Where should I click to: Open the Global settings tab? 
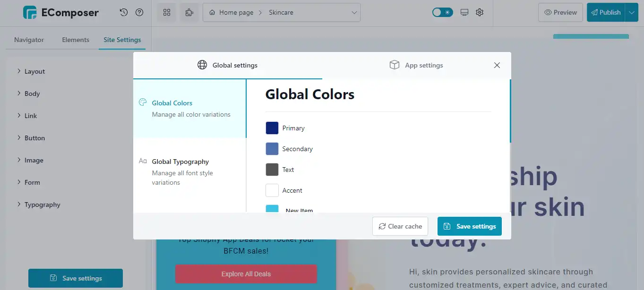(228, 65)
